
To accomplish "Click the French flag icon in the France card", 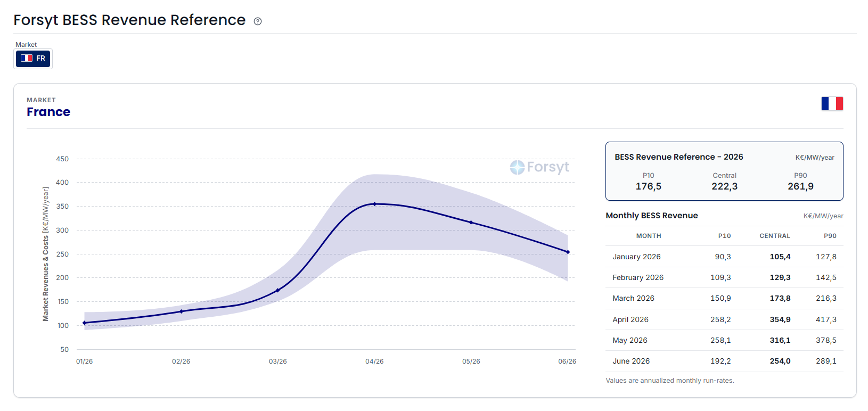I will [x=832, y=103].
